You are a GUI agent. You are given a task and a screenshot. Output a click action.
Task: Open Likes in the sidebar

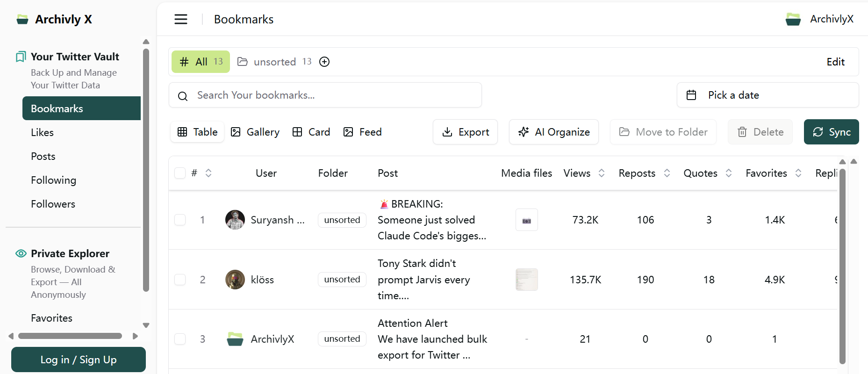click(43, 132)
